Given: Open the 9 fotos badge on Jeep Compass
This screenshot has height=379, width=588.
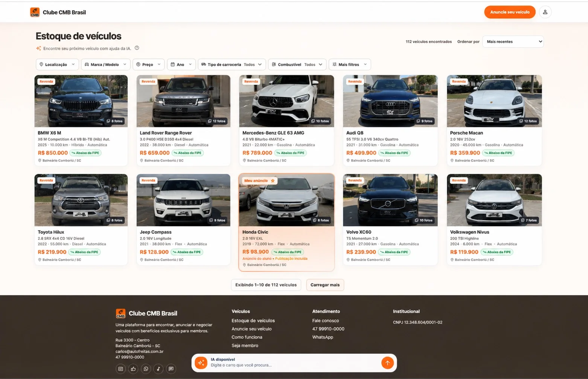Looking at the screenshot, I should click(217, 220).
